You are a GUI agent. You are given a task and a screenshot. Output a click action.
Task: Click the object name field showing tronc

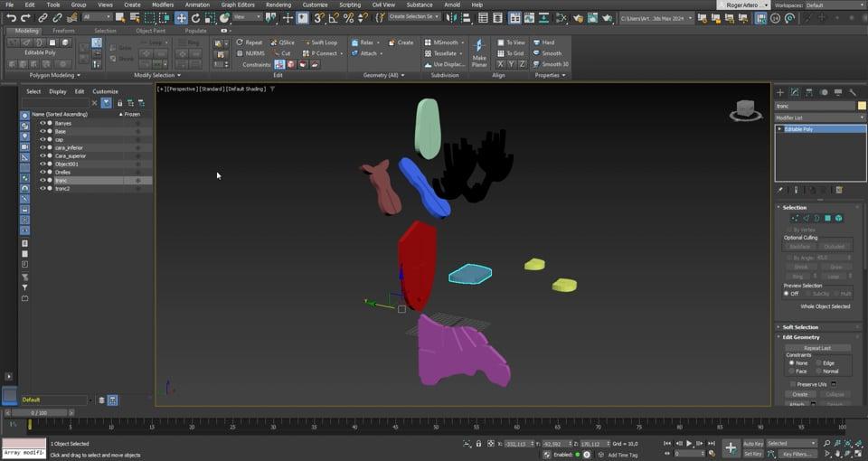coord(815,106)
